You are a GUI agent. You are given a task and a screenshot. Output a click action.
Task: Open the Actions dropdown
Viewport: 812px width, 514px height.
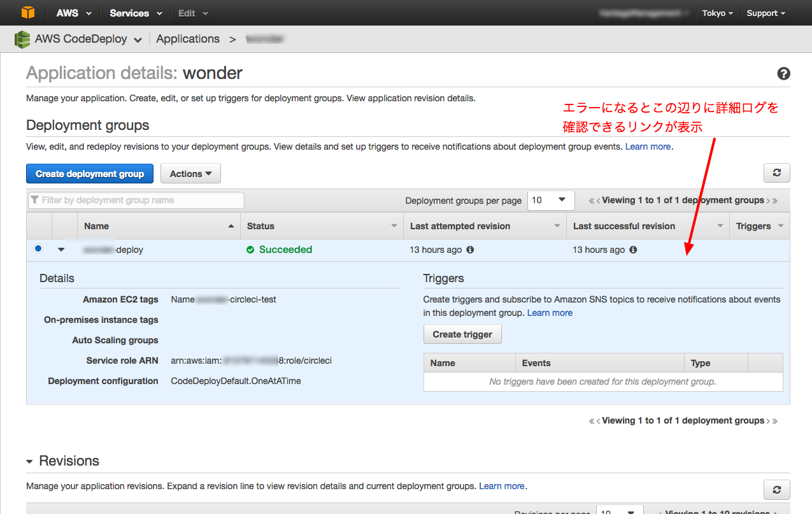[x=190, y=173]
